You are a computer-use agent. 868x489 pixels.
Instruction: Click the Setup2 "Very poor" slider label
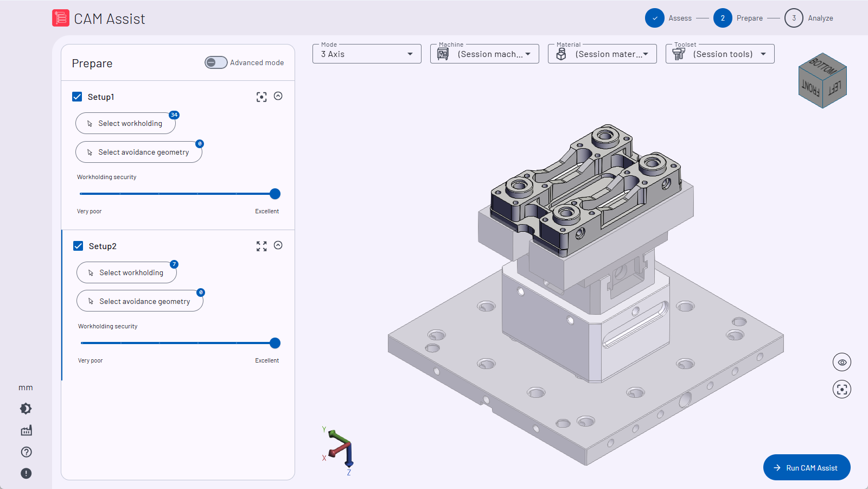pos(90,361)
